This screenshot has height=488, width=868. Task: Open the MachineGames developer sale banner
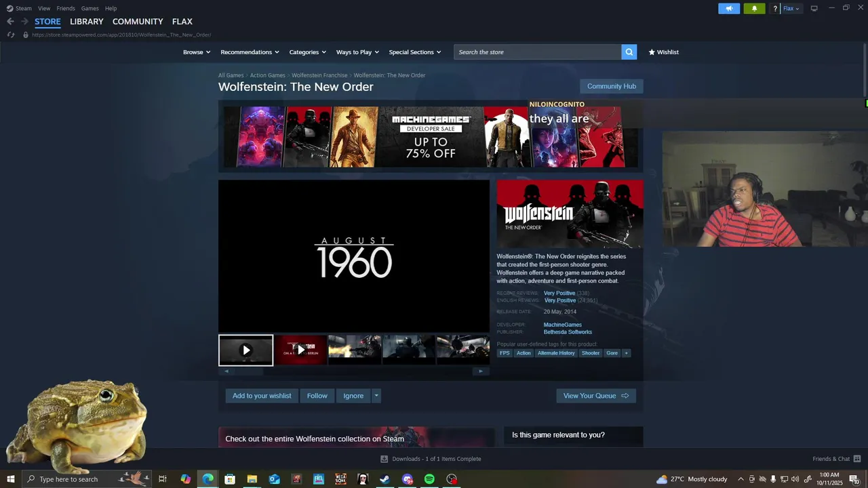[x=431, y=136]
